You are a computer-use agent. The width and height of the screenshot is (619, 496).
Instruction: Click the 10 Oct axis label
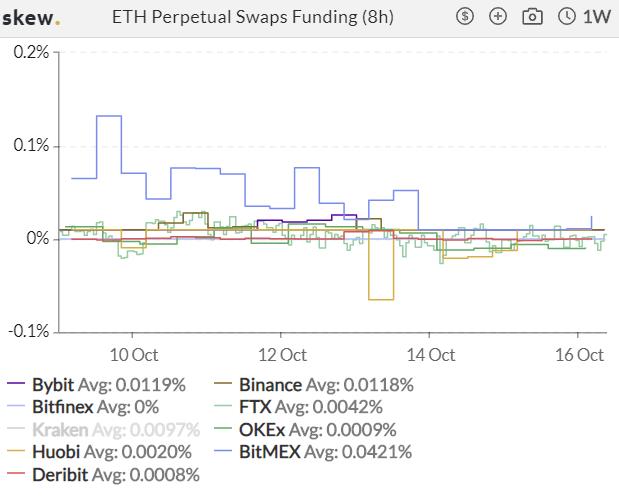point(134,355)
